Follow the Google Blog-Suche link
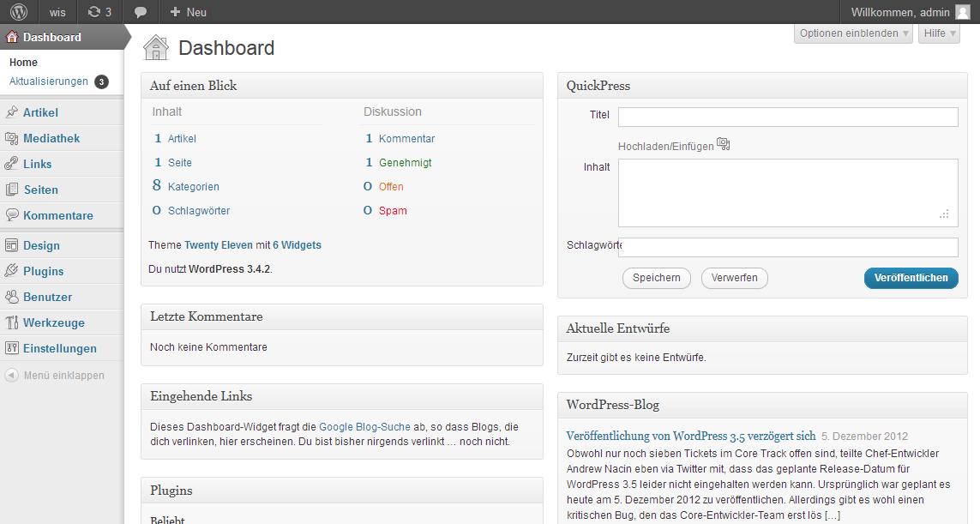 click(x=365, y=427)
